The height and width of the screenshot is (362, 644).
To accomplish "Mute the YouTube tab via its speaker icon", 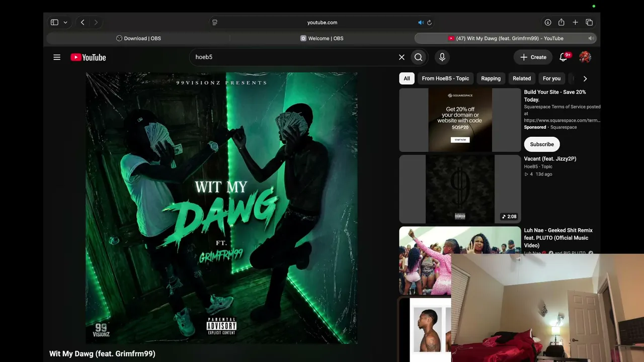I will click(x=591, y=38).
